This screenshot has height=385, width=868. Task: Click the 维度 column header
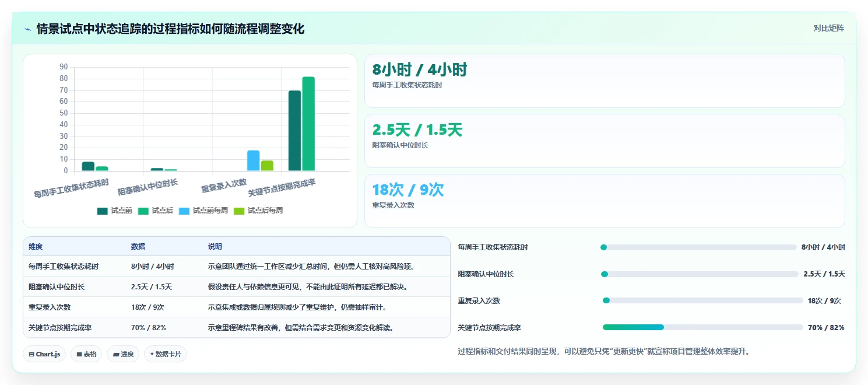click(36, 247)
